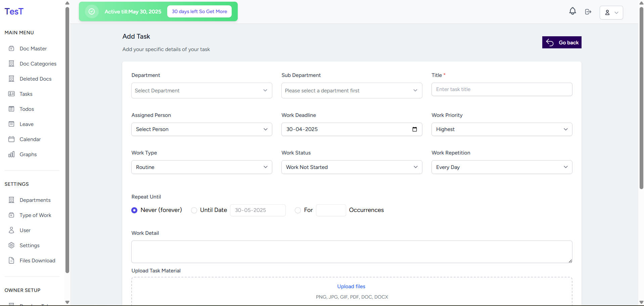Screen dimensions: 644x306
Task: Open the Work Type Routine dropdown
Action: coord(202,167)
